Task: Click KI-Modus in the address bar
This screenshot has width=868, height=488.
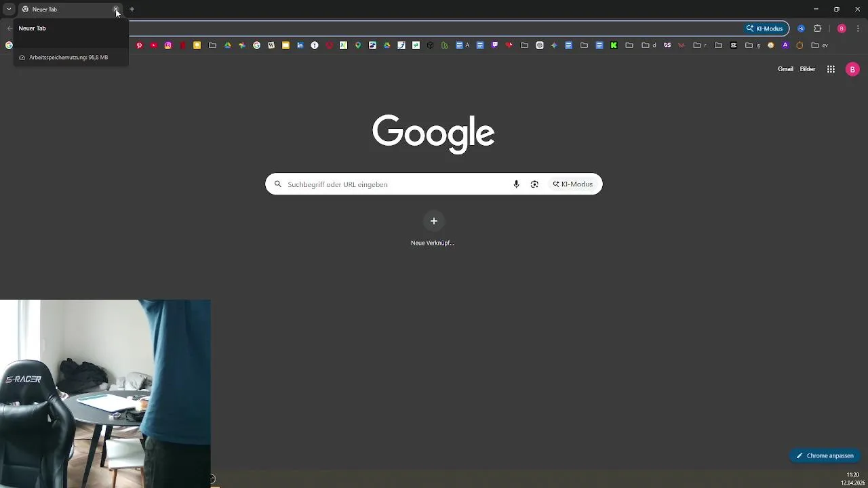Action: click(765, 28)
